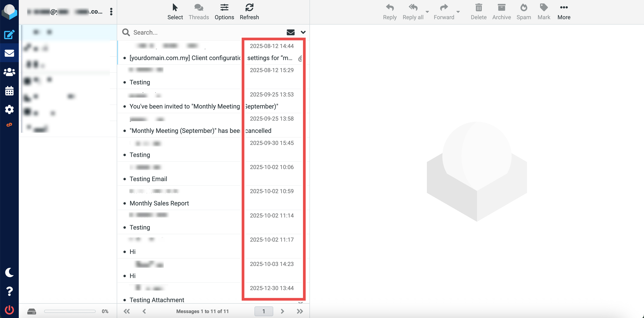Toggle dark mode with the moon icon

pos(9,272)
